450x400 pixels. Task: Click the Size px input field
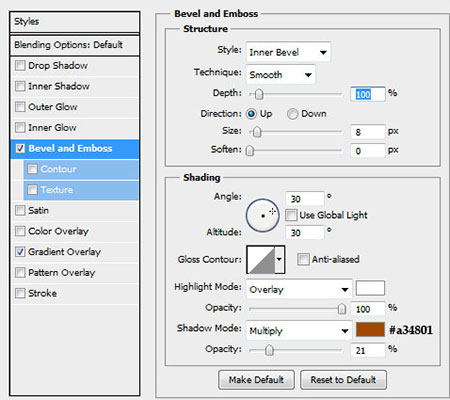pyautogui.click(x=368, y=132)
